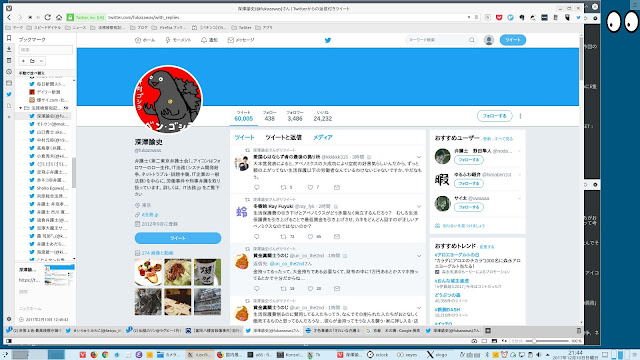Open モーメント in Twitter navigation
The image size is (640, 360).
click(178, 40)
